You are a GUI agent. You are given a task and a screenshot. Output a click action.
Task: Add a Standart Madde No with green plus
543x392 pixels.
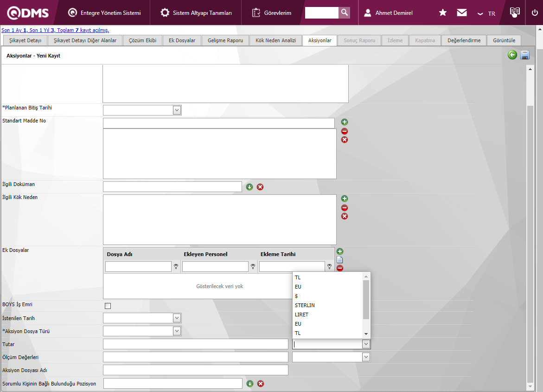point(345,122)
